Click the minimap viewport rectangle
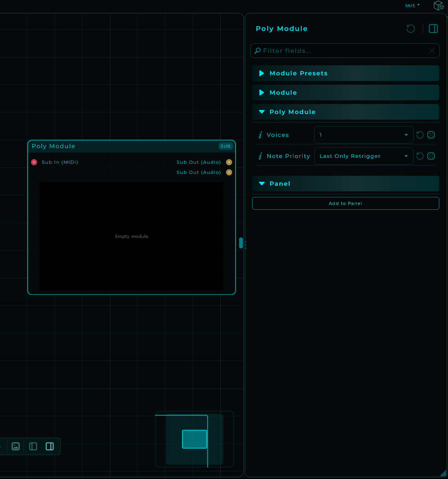Image resolution: width=448 pixels, height=479 pixels. coord(195,439)
